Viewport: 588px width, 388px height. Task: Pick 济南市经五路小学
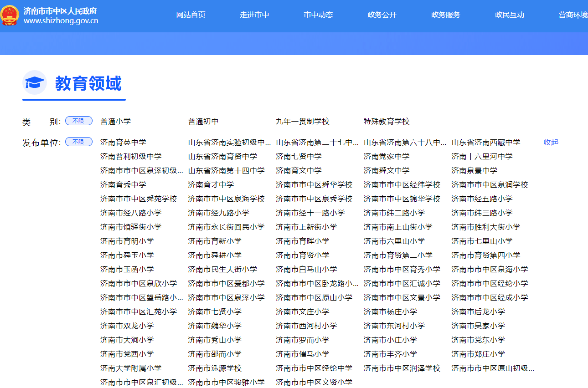[482, 199]
